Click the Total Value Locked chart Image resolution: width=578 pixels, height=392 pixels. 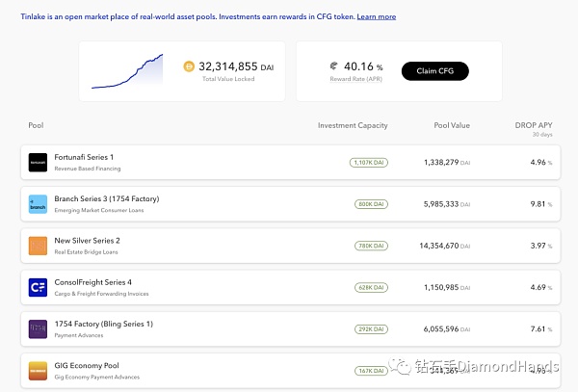click(x=127, y=71)
